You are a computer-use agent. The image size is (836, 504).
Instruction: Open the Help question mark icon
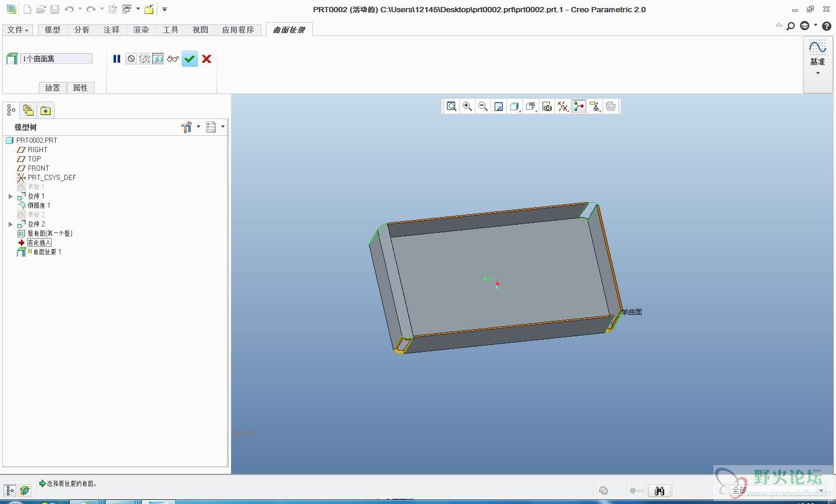click(827, 26)
